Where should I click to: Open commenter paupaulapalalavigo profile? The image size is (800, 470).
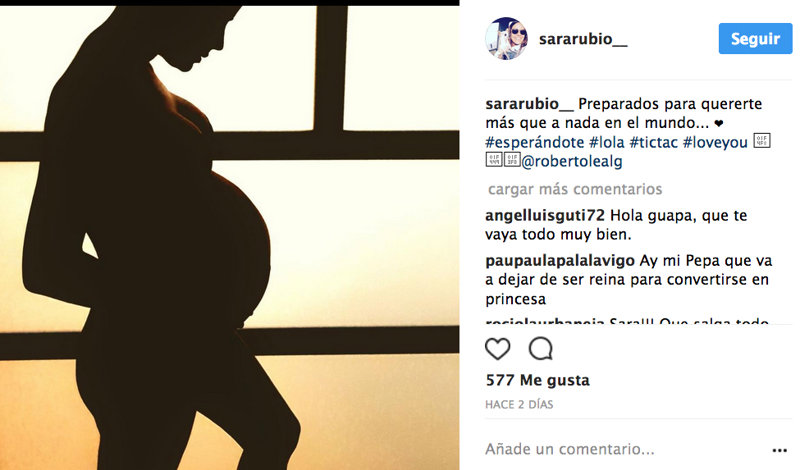(x=560, y=261)
